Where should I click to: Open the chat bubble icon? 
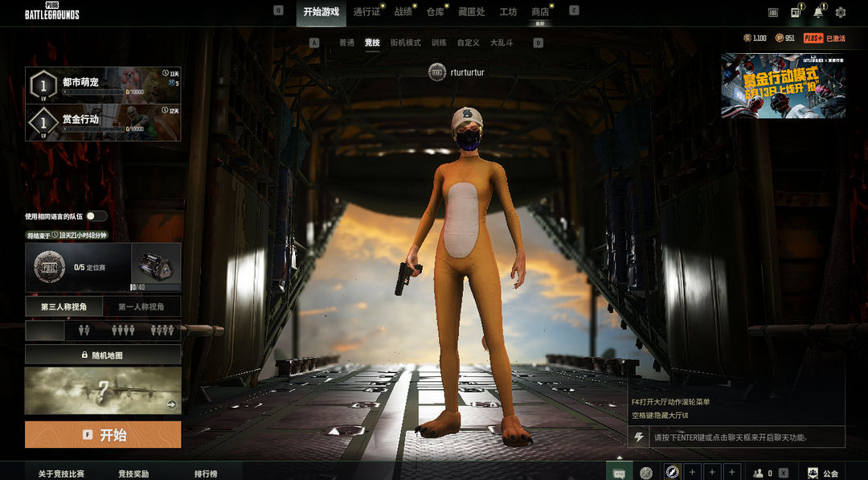click(620, 473)
